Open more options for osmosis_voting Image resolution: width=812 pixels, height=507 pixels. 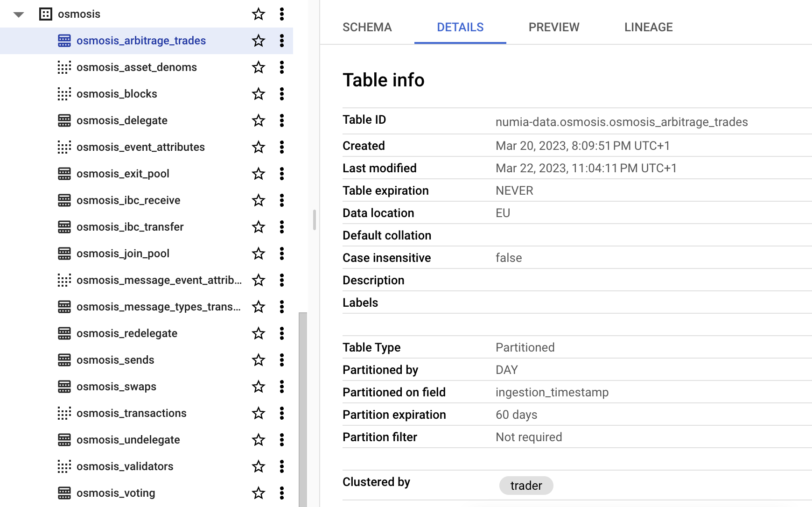click(281, 493)
